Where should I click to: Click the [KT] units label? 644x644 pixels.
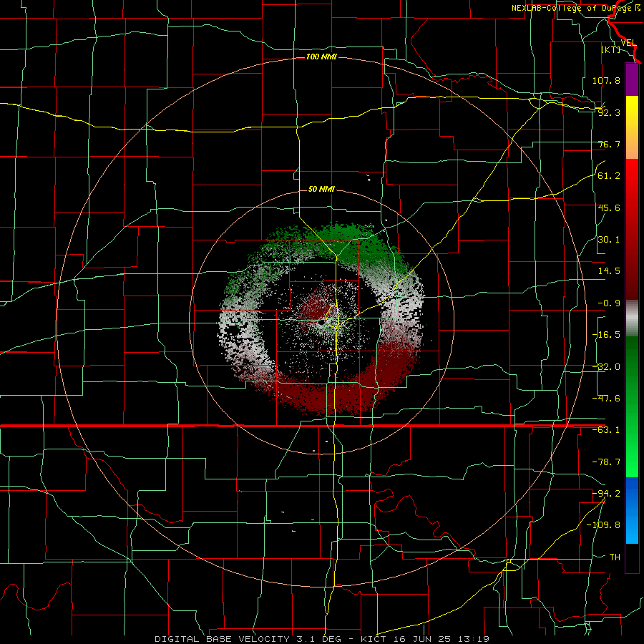(x=611, y=49)
